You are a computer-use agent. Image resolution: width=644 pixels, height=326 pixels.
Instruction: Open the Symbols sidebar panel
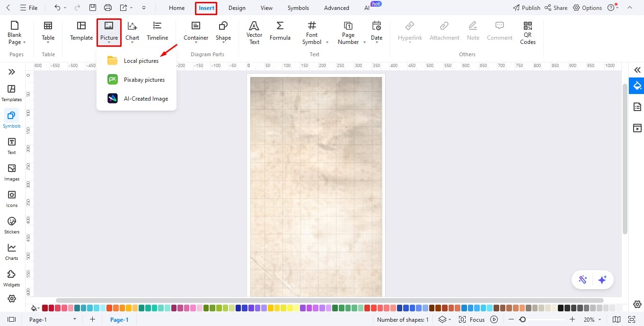click(12, 119)
